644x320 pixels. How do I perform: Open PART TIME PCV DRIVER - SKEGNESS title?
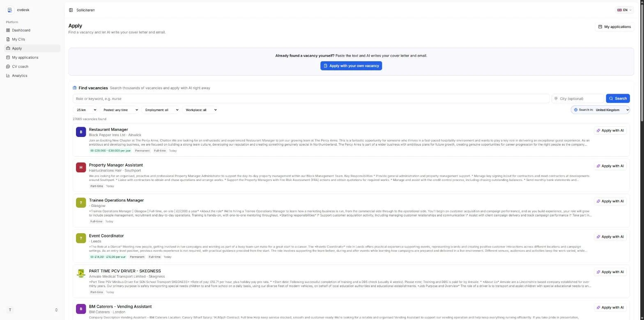coord(125,271)
